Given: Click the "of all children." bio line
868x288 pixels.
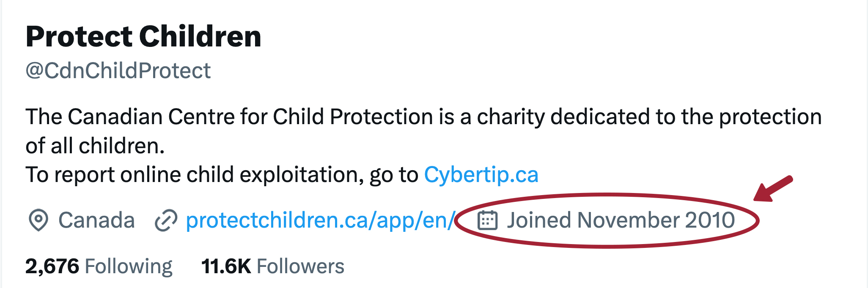Looking at the screenshot, I should [95, 146].
